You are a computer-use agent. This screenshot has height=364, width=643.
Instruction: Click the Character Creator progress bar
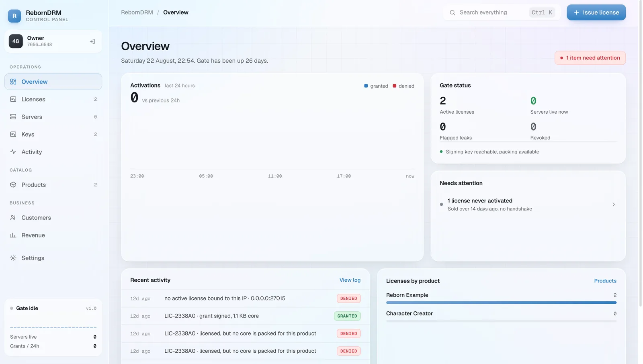click(x=501, y=321)
